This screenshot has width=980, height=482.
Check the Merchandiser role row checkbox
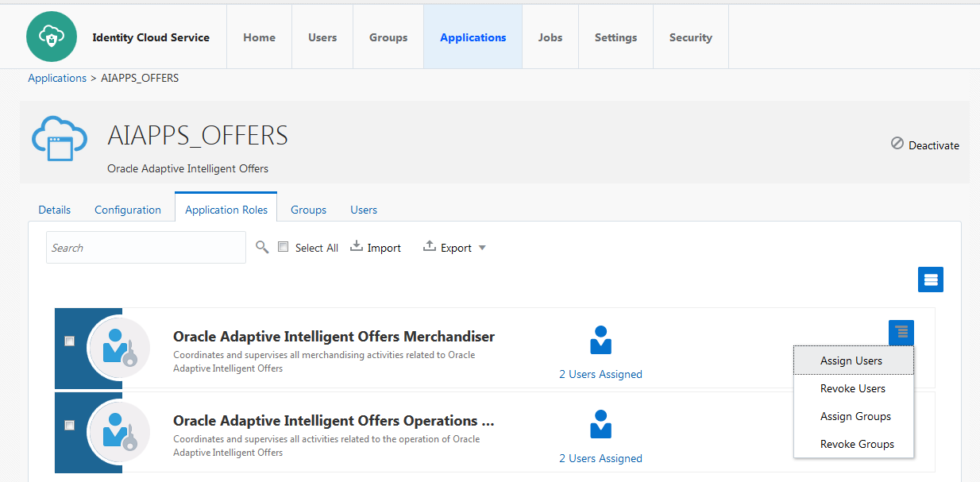click(69, 340)
